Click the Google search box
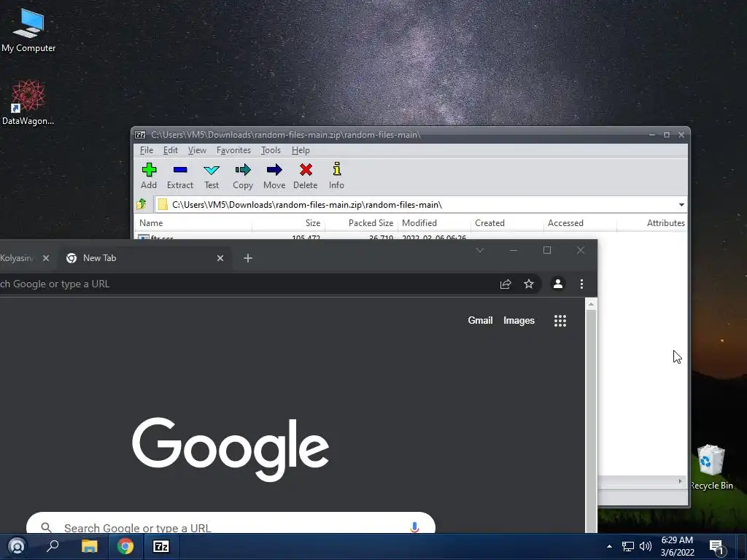The height and width of the screenshot is (560, 747). point(231,524)
